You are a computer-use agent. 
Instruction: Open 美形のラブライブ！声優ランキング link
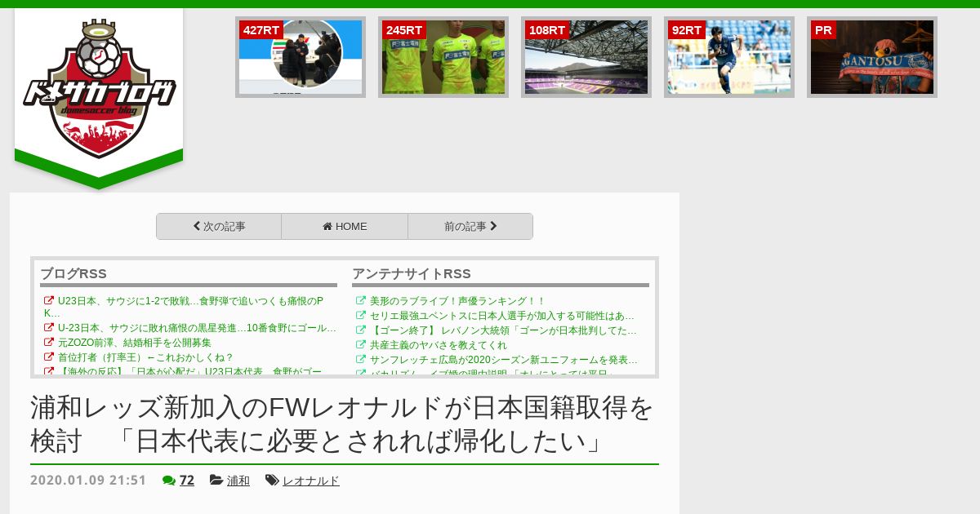click(457, 301)
